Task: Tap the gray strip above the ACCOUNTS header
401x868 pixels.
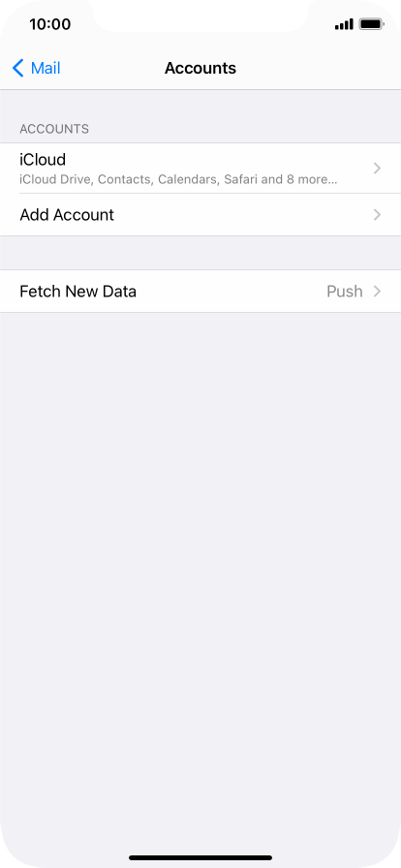Action: pyautogui.click(x=200, y=104)
